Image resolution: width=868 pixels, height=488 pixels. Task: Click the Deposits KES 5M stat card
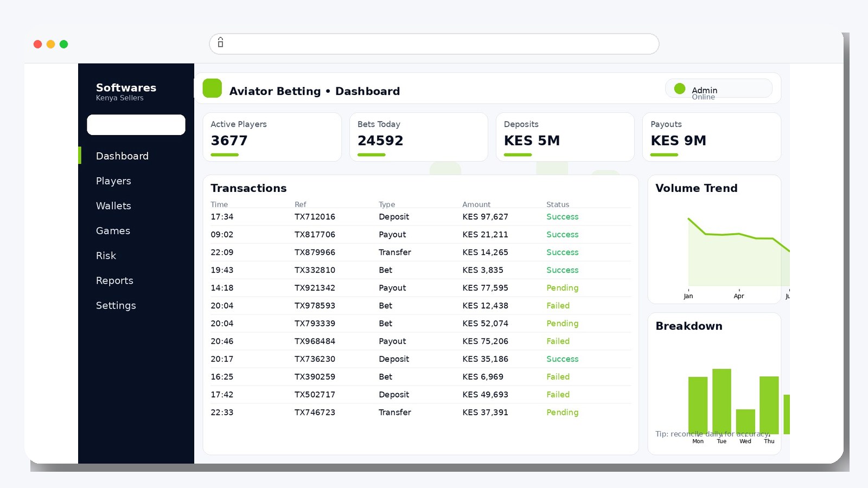tap(565, 137)
